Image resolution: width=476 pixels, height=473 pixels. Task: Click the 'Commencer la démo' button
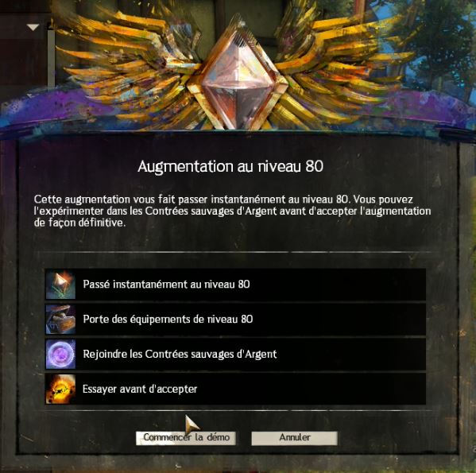click(186, 438)
